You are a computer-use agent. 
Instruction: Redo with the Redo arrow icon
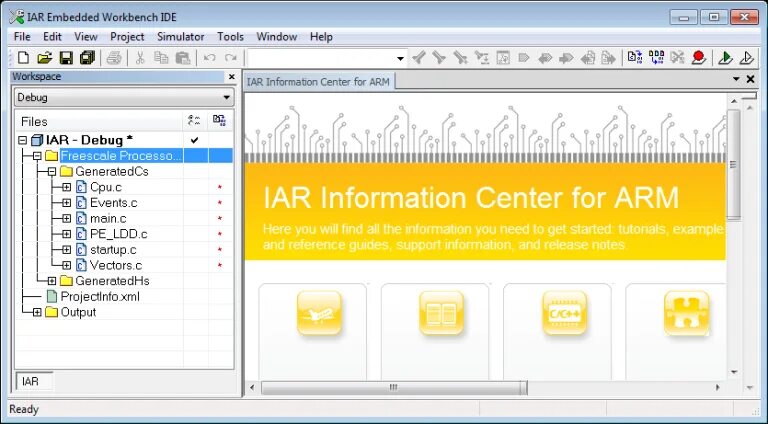coord(231,58)
